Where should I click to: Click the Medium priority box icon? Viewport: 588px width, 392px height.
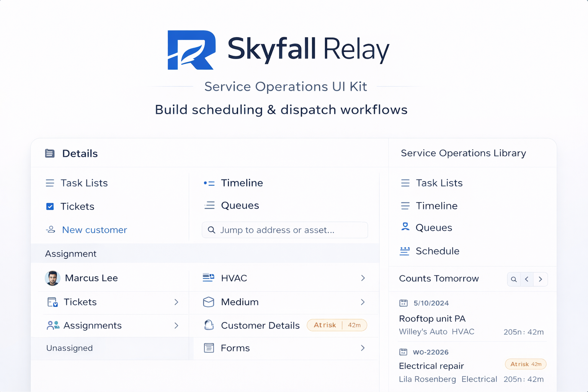pyautogui.click(x=209, y=302)
